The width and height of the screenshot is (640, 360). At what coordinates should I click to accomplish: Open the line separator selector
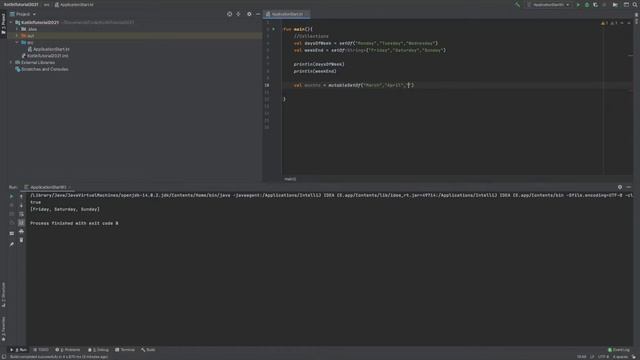pos(592,357)
